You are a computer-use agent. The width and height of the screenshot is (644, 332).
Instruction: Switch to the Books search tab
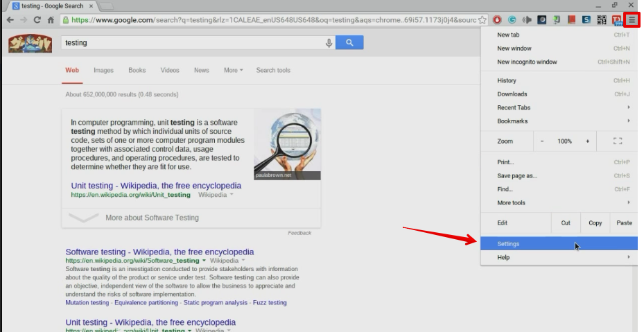[137, 70]
